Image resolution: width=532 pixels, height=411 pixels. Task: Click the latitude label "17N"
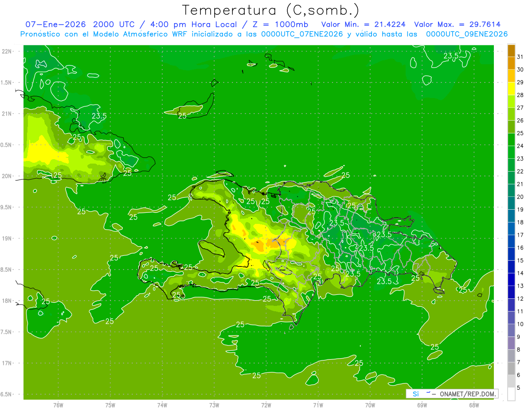point(8,363)
